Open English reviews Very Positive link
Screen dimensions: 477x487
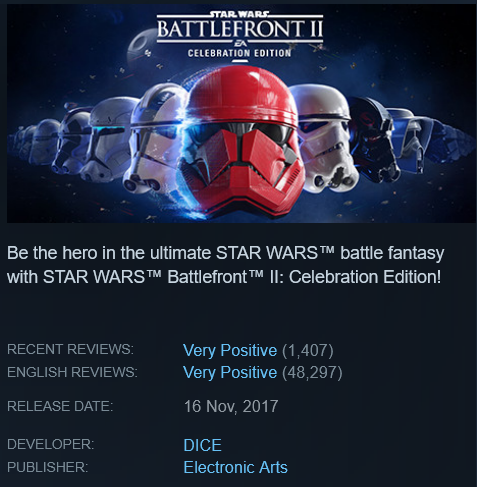tap(230, 372)
